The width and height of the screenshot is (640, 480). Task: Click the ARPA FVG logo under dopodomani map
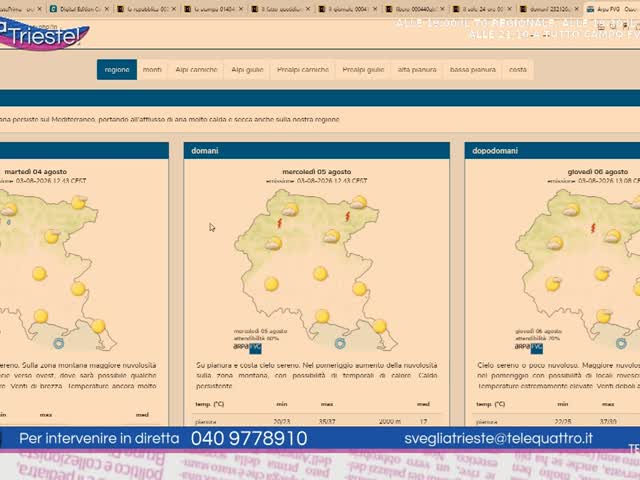[529, 348]
